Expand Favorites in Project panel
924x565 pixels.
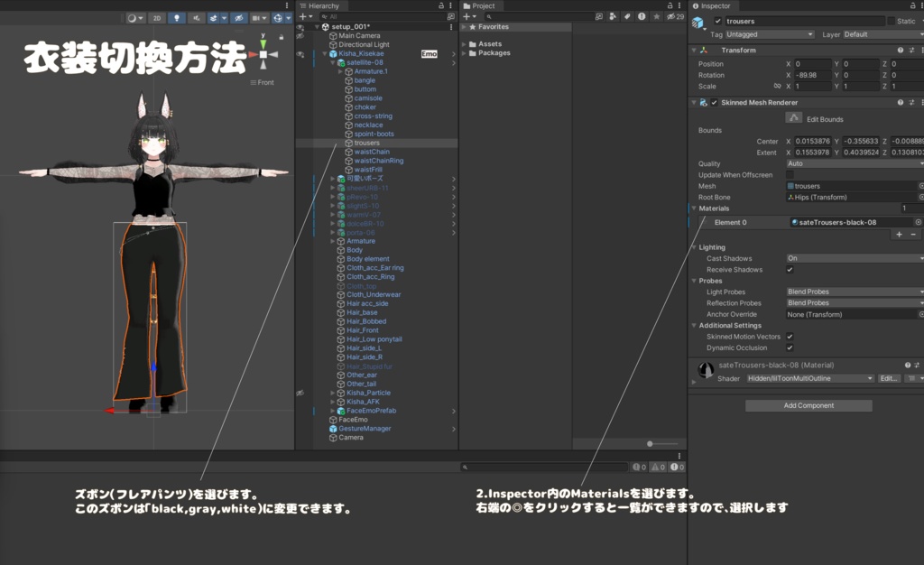click(x=465, y=27)
